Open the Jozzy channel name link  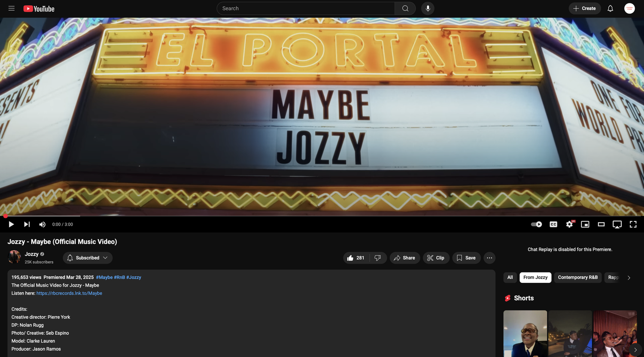tap(32, 254)
